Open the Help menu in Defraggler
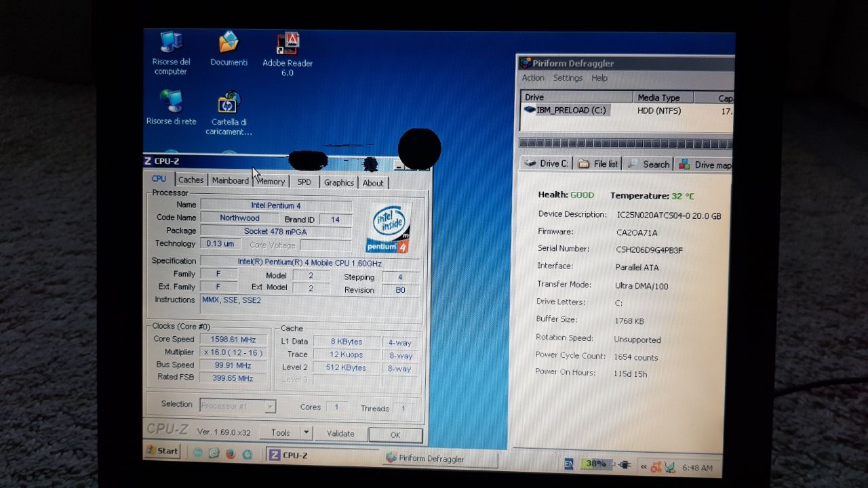The height and width of the screenshot is (488, 868). point(599,79)
